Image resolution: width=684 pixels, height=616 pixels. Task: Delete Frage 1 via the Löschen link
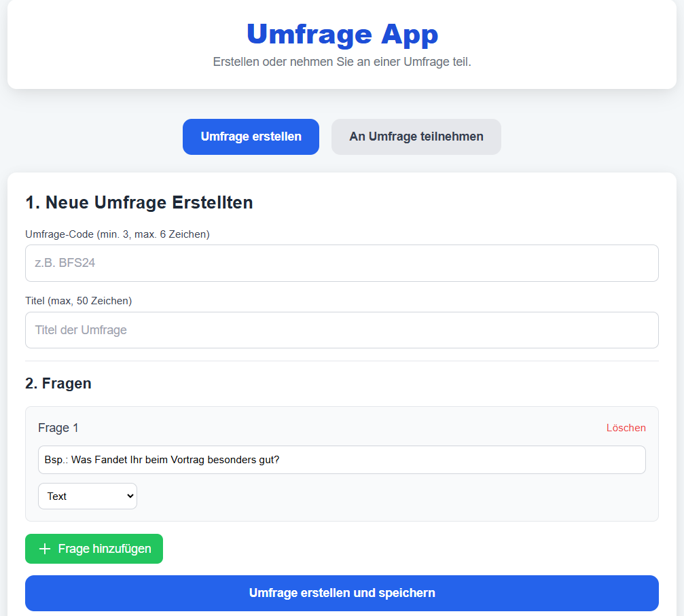[x=626, y=428]
